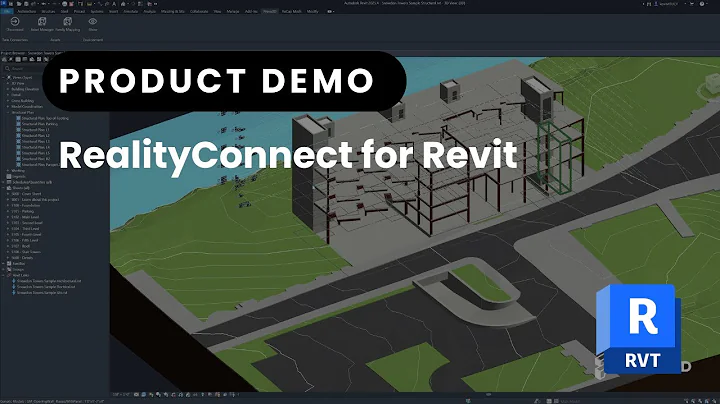Click the Sheets (all) node icon
Image resolution: width=720 pixels, height=404 pixels.
point(9,188)
